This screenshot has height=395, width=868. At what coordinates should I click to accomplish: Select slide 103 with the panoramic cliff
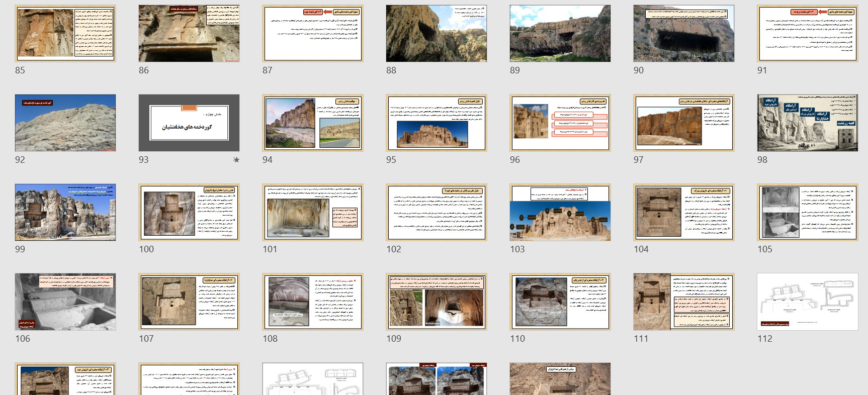(x=560, y=213)
